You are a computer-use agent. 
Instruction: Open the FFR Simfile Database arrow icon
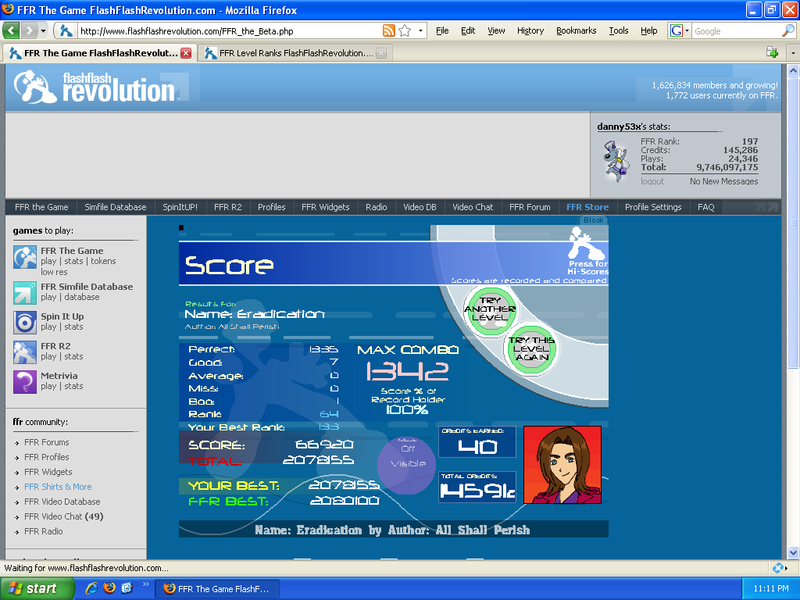tap(25, 292)
